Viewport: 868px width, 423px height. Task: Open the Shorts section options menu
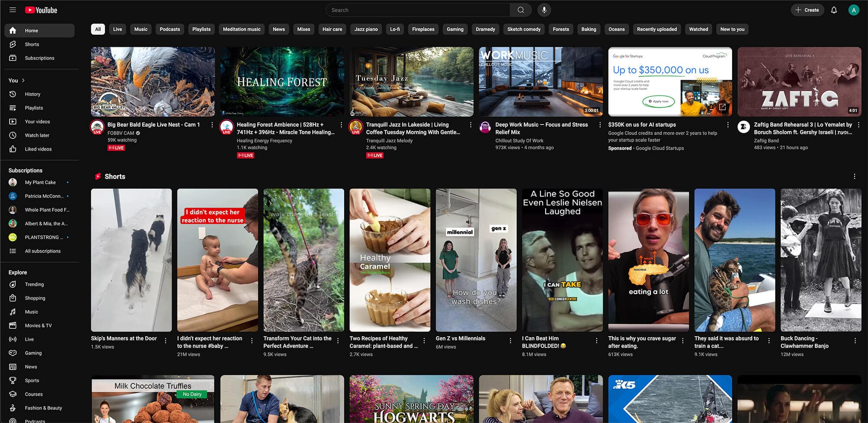[855, 177]
